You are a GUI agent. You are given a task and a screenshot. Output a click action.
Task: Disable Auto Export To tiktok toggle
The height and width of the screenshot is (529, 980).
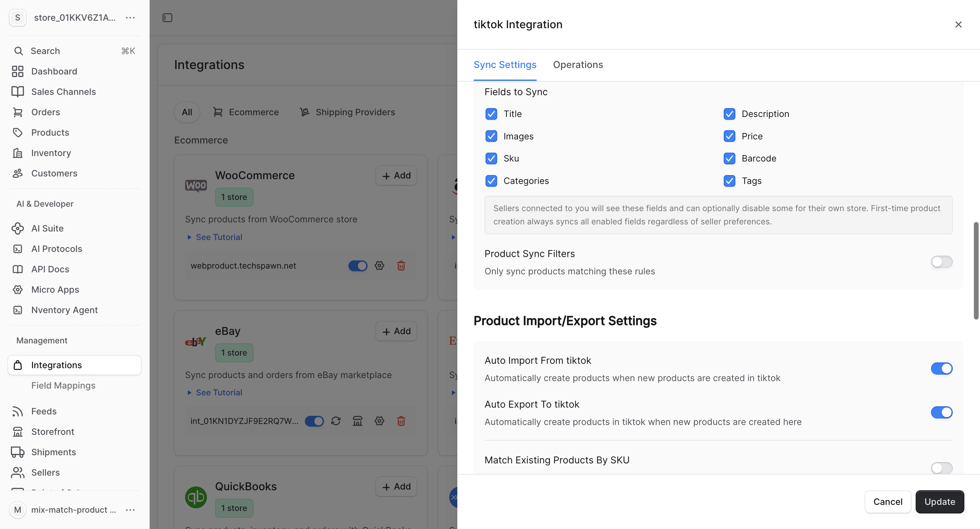point(942,412)
